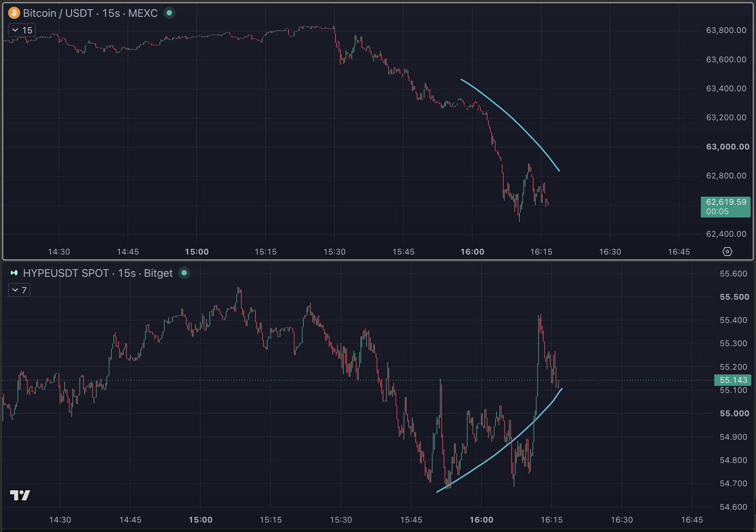Select 16:30 on the HYPEUSDT chart time axis
Image resolution: width=756 pixels, height=532 pixels.
pyautogui.click(x=622, y=520)
